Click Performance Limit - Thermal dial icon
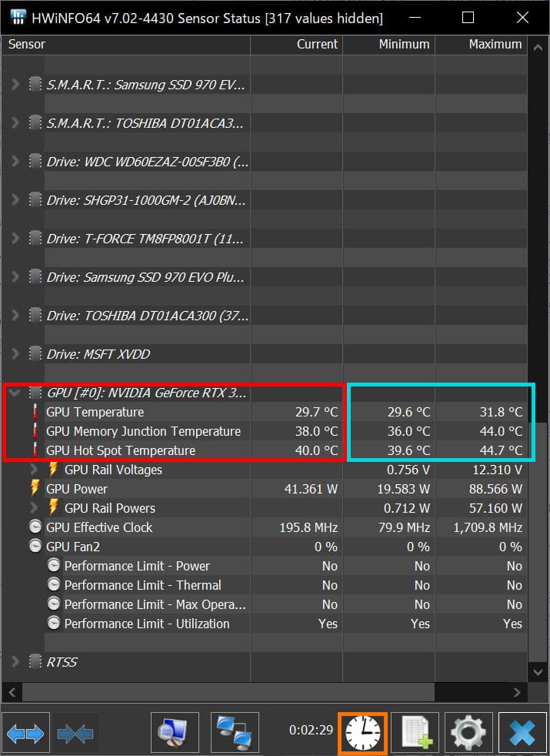The height and width of the screenshot is (756, 550). pyautogui.click(x=54, y=585)
